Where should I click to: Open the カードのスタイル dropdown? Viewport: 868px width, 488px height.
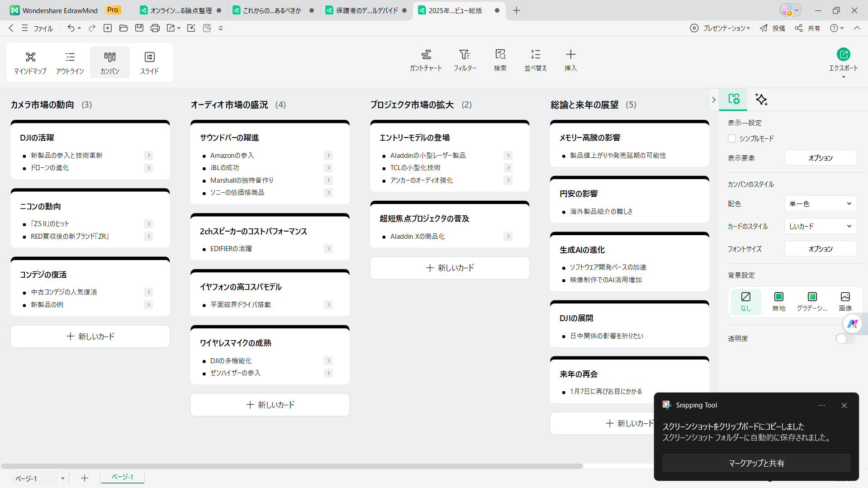tap(820, 226)
